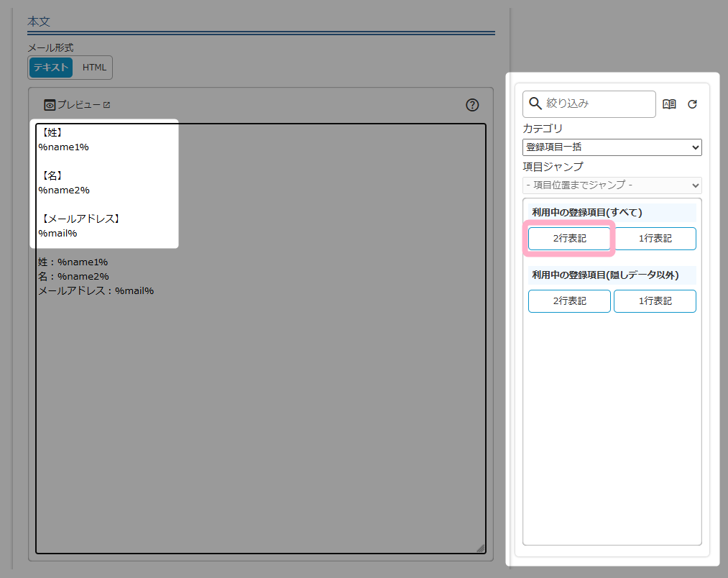This screenshot has width=728, height=578.
Task: Switch mail format to テキスト
Action: tap(51, 68)
